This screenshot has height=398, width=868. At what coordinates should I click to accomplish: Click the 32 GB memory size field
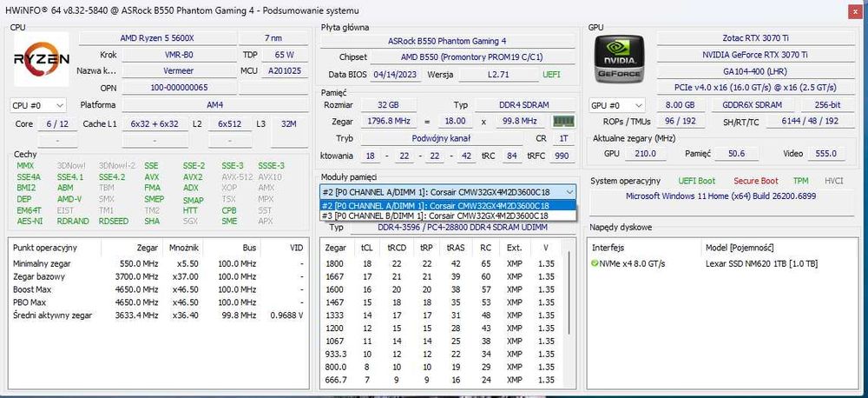(388, 105)
